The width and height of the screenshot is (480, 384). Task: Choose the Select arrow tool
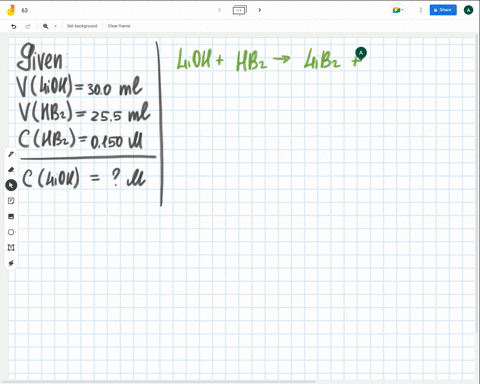point(11,185)
